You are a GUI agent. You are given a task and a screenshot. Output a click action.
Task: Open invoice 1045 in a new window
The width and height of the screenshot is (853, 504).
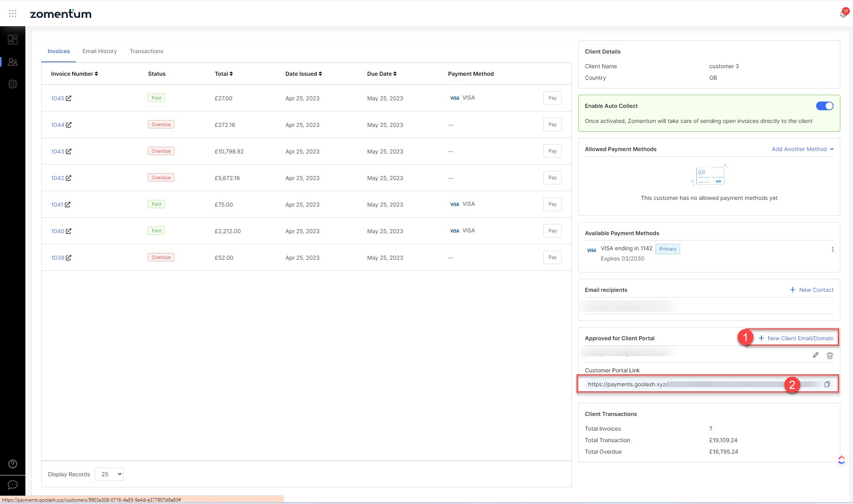69,98
